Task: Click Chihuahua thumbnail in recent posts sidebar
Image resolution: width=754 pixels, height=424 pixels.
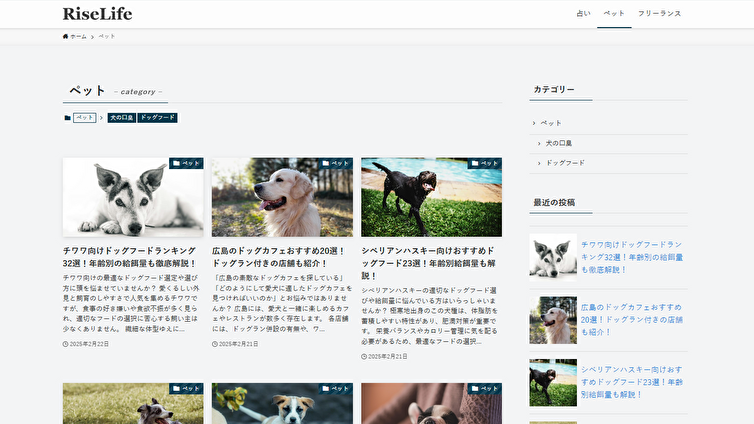Action: click(553, 256)
